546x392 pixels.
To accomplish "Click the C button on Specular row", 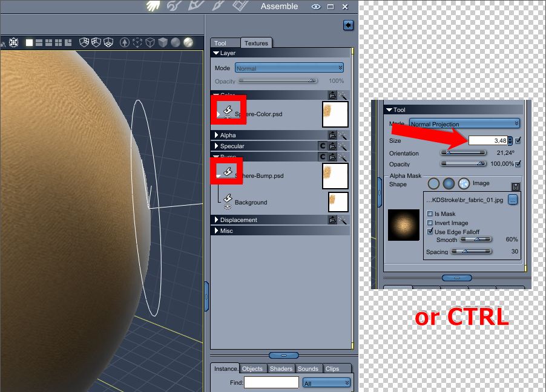I will pos(323,146).
